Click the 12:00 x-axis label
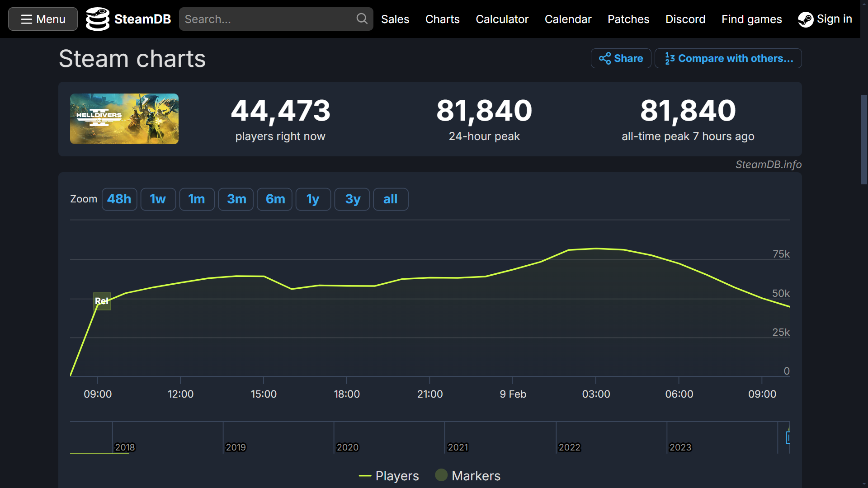The height and width of the screenshot is (488, 868). tap(180, 394)
